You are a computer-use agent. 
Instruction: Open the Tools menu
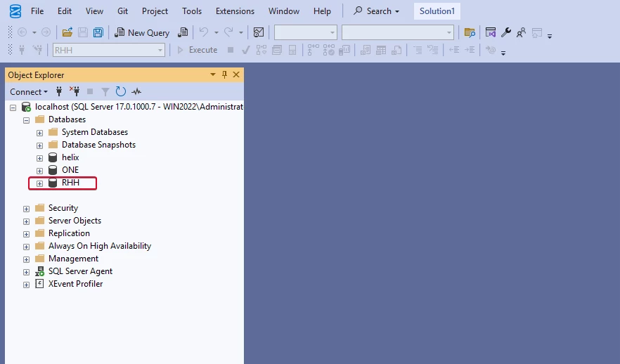[x=192, y=11]
